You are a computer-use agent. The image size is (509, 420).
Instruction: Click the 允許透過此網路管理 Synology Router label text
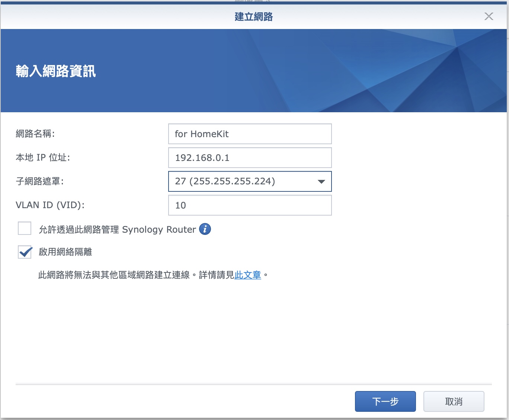117,230
